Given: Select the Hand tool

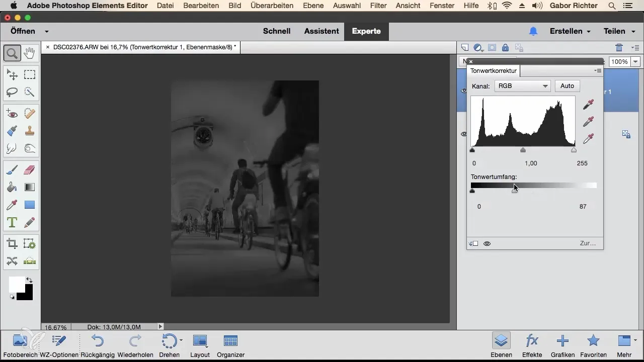Looking at the screenshot, I should [x=30, y=53].
